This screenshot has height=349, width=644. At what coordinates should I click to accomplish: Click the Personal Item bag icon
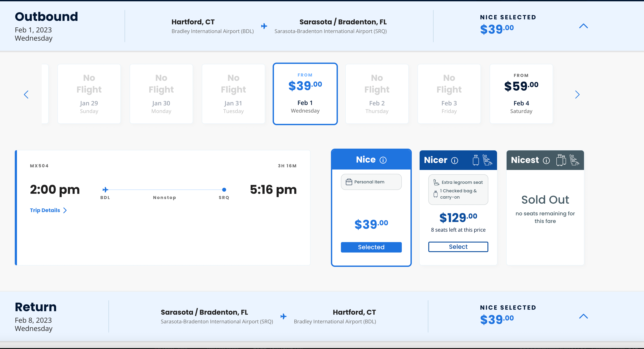349,182
